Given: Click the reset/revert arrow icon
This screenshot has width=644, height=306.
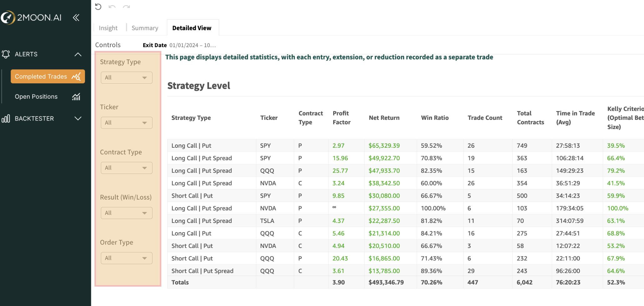Looking at the screenshot, I should (x=98, y=7).
